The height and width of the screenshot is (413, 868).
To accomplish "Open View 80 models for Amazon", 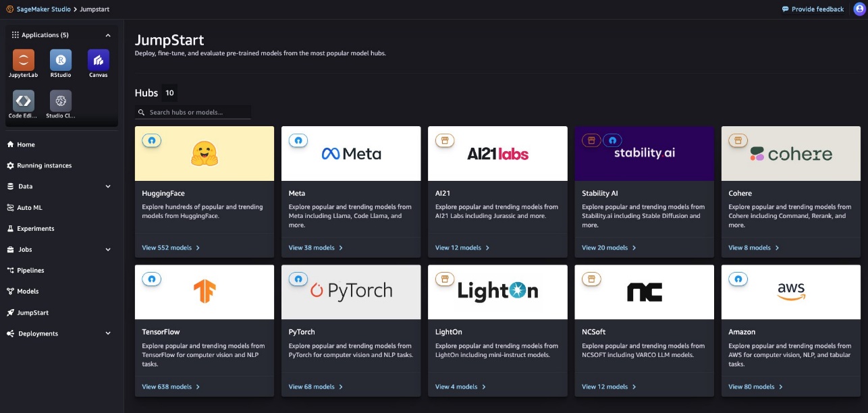I will [756, 387].
